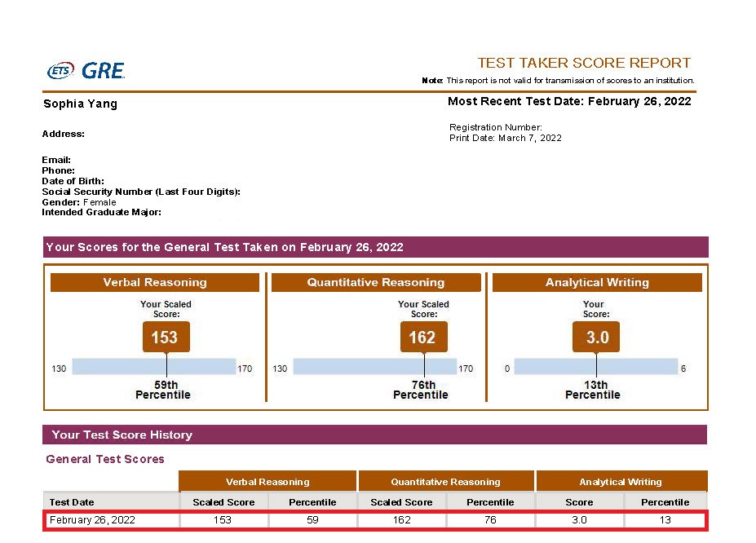The width and height of the screenshot is (756, 543).
Task: Click the 'Your Scores for the General Test' banner
Action: (x=376, y=247)
